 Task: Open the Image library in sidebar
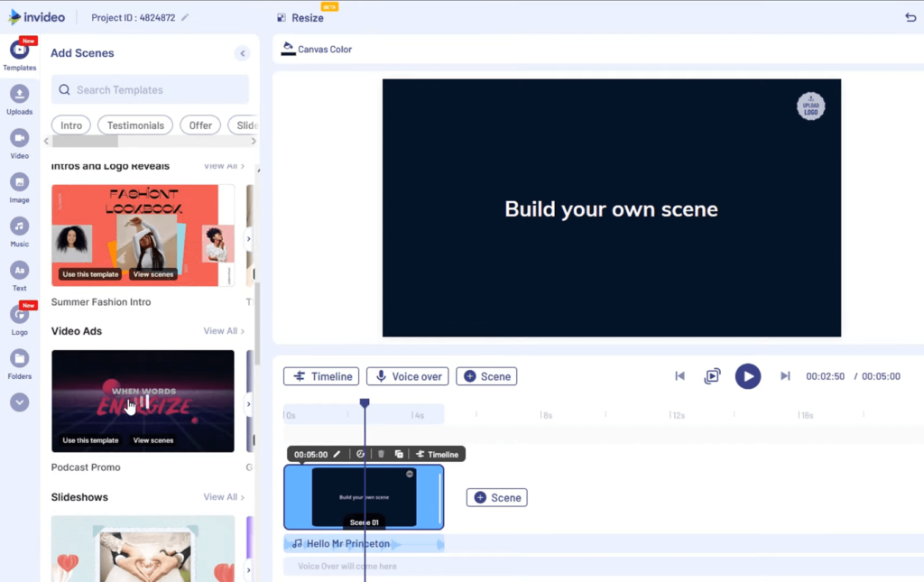tap(20, 188)
